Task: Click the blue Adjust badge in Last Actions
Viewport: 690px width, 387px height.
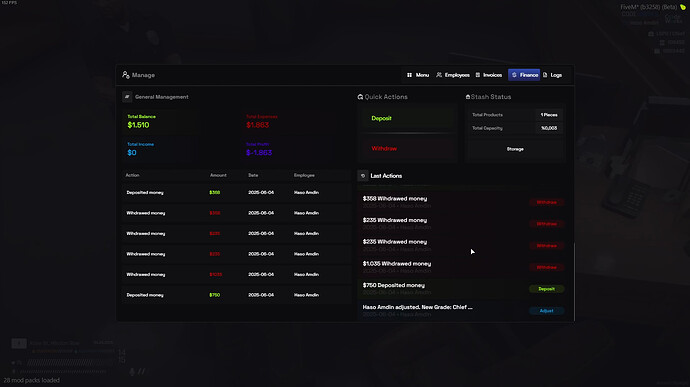Action: (x=547, y=311)
